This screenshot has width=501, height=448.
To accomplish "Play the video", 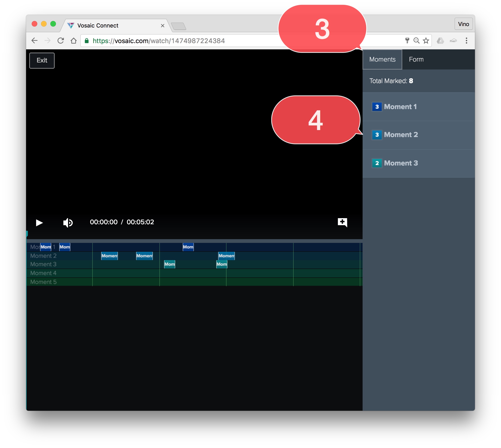I will (x=39, y=223).
